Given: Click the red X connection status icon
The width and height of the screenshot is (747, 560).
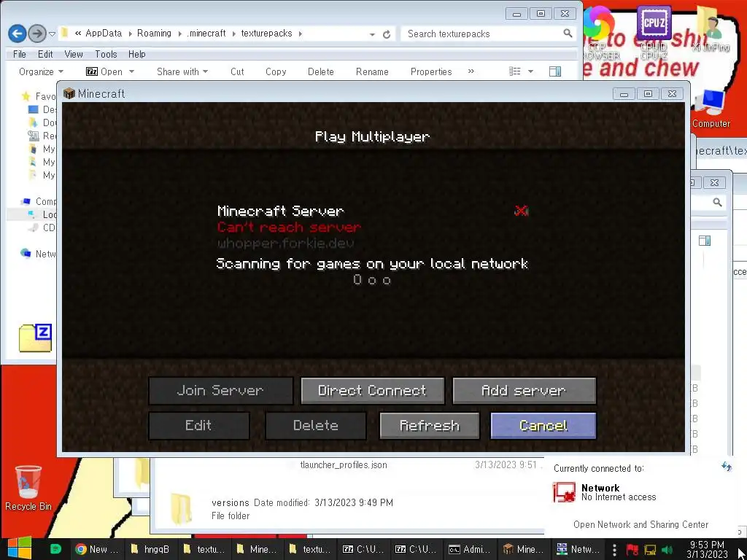Looking at the screenshot, I should coord(521,211).
